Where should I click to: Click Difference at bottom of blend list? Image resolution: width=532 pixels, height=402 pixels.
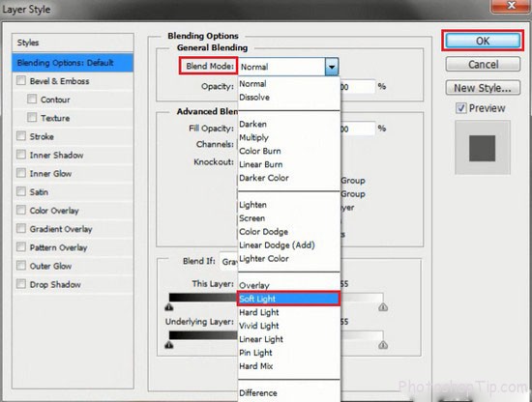click(x=258, y=393)
